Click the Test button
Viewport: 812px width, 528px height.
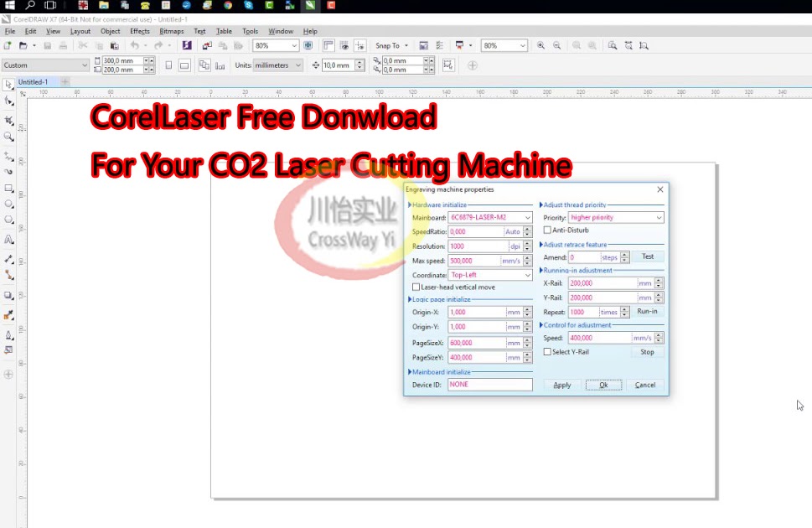pos(647,256)
